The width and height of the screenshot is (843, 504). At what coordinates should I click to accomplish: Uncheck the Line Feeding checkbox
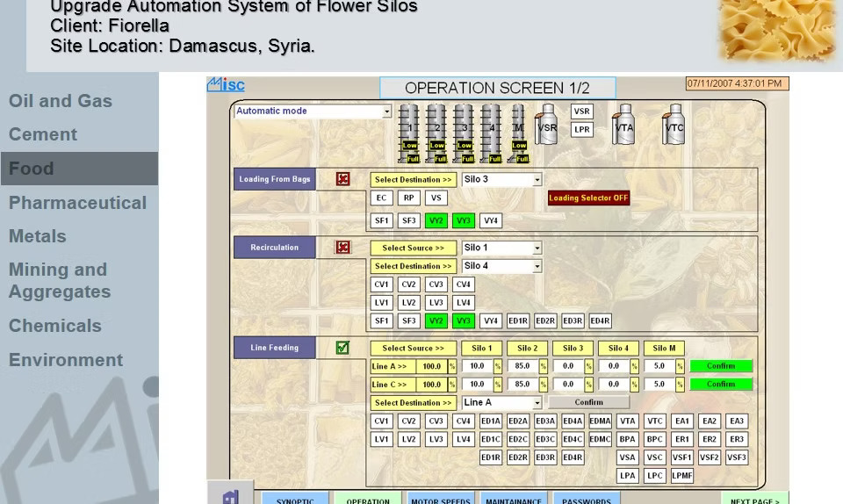point(342,348)
